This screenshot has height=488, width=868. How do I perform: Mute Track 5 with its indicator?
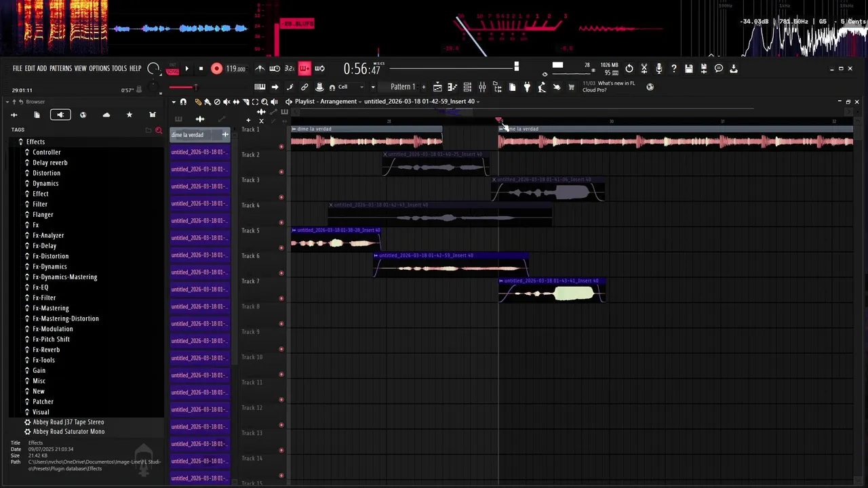click(281, 247)
